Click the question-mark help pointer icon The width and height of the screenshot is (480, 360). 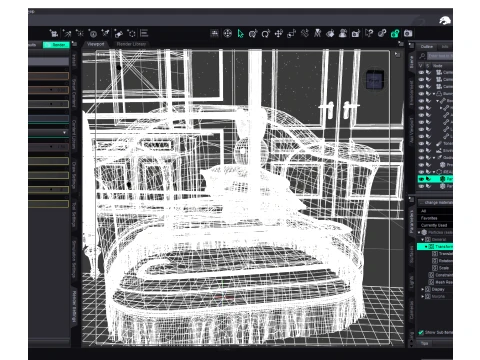pos(369,34)
